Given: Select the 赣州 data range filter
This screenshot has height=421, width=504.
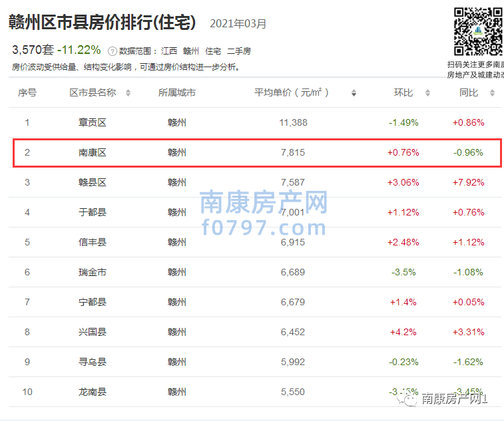Looking at the screenshot, I should coord(191,51).
